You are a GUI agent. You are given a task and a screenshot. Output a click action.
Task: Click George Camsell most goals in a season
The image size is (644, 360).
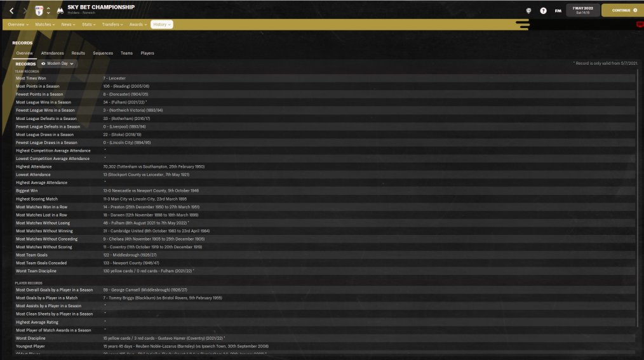coord(145,290)
